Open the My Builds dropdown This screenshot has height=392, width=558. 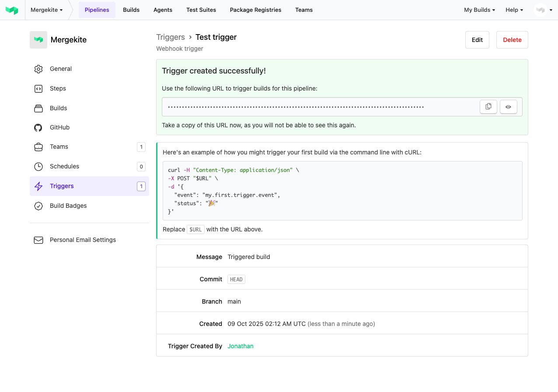pos(479,10)
